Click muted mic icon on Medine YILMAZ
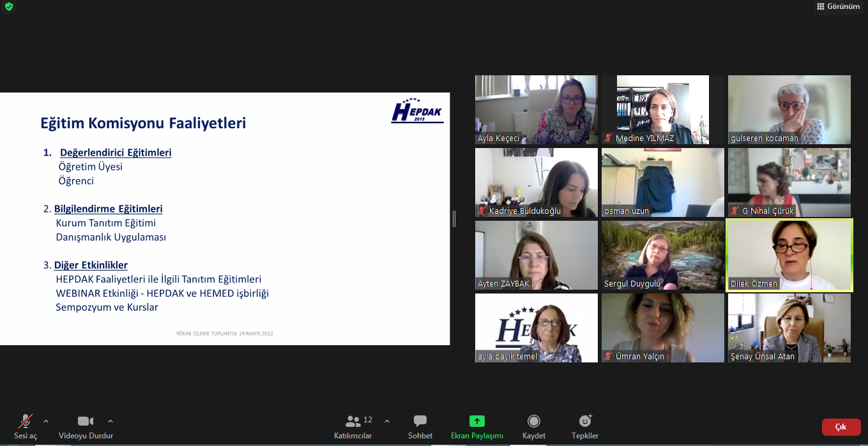Screen dimensions: 868x446 click(x=609, y=138)
